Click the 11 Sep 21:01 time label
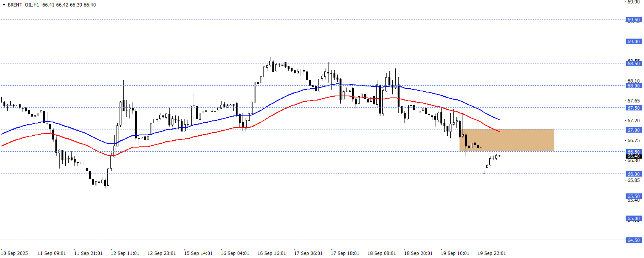644x258 pixels. pyautogui.click(x=88, y=253)
